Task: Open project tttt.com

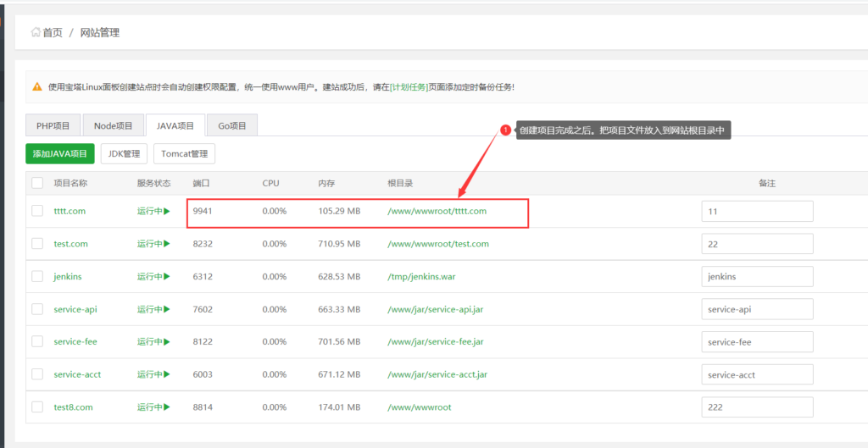Action: [70, 211]
